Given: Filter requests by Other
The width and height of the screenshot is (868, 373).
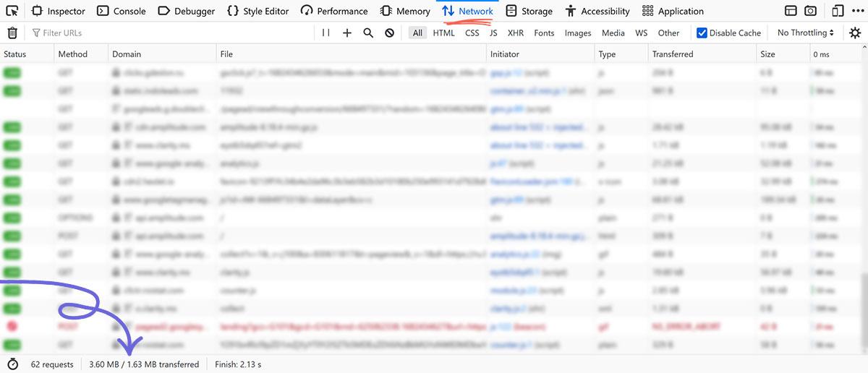Looking at the screenshot, I should 668,33.
